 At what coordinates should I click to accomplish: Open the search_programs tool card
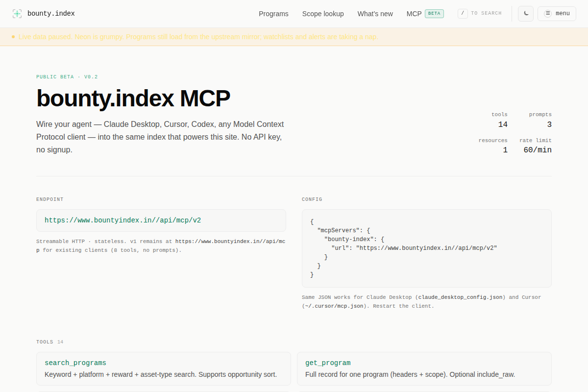164,369
